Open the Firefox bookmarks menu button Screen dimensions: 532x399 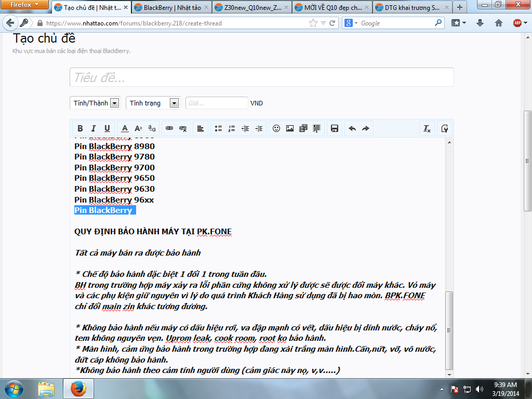click(458, 23)
